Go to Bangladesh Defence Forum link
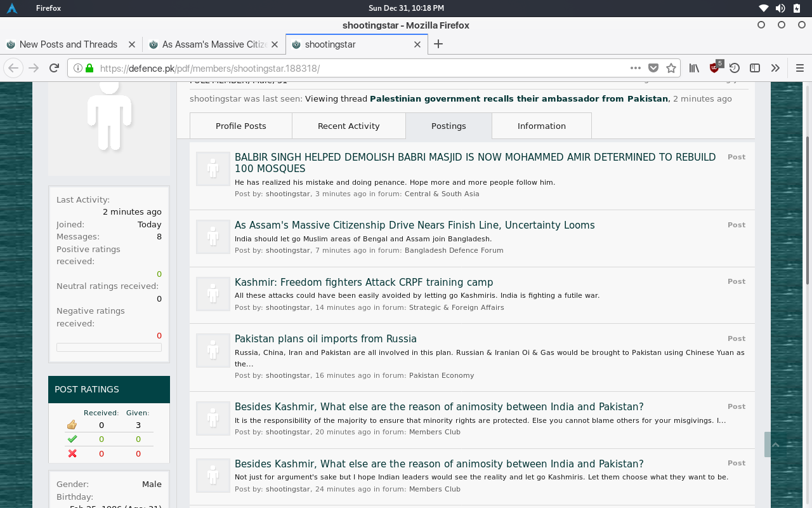Screen dimensions: 812x508 pos(454,250)
